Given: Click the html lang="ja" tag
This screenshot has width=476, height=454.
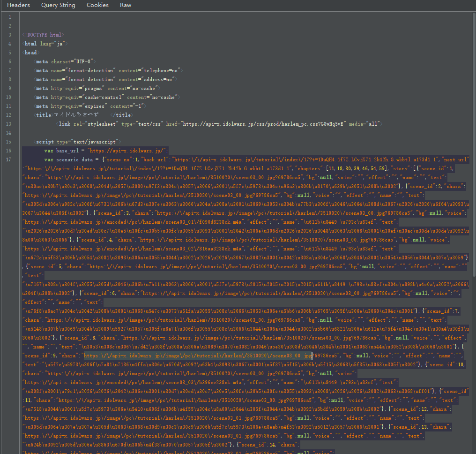Looking at the screenshot, I should coord(46,44).
